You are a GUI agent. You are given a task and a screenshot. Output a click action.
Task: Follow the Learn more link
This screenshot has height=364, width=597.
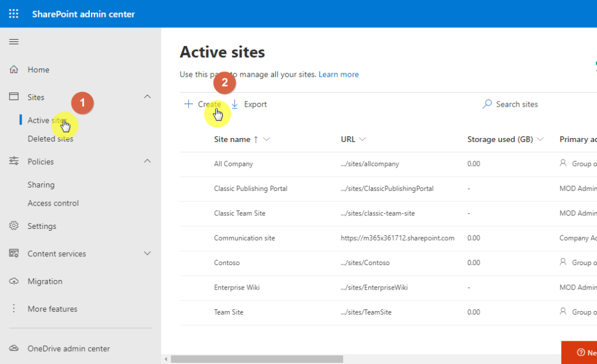[339, 75]
